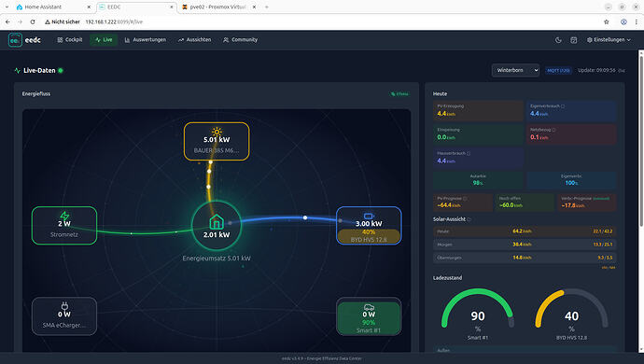
Task: Click the Nicht sicher security warning
Action: (x=63, y=21)
